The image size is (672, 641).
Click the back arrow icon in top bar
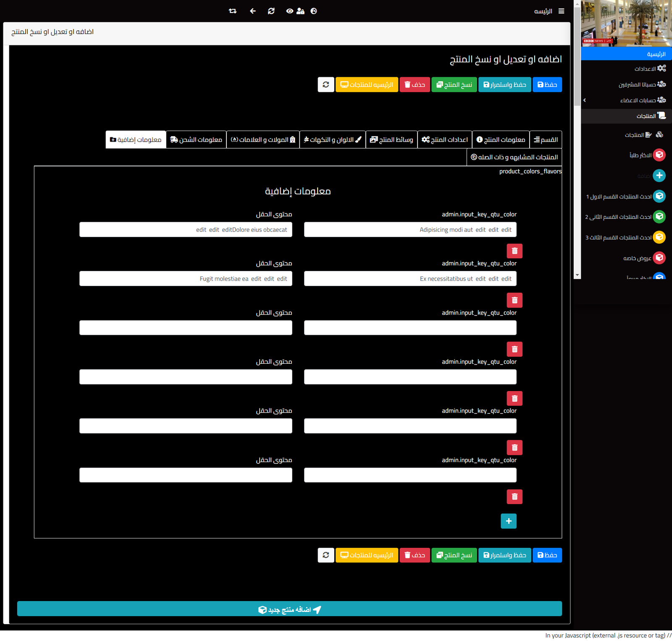[252, 11]
